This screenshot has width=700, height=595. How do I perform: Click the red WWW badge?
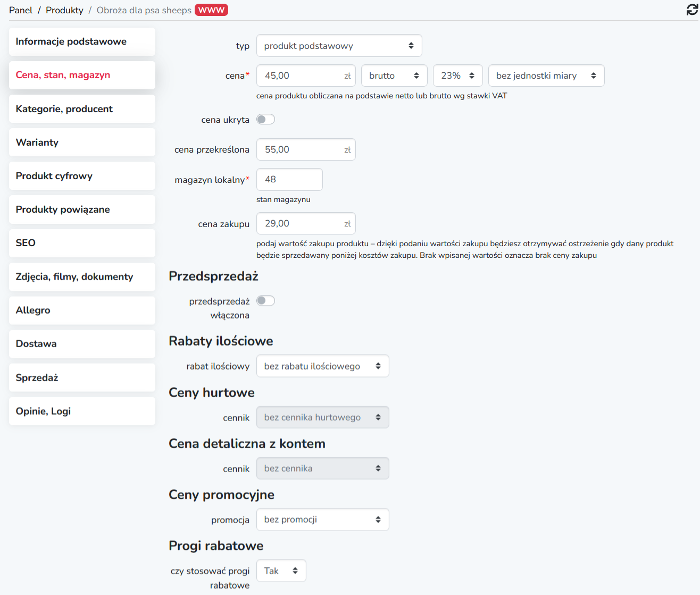(x=211, y=10)
